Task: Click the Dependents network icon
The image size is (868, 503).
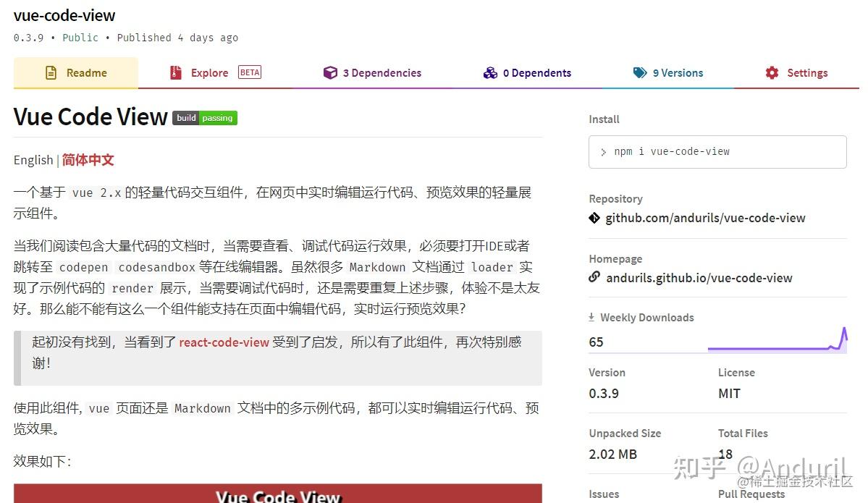Action: [x=492, y=72]
